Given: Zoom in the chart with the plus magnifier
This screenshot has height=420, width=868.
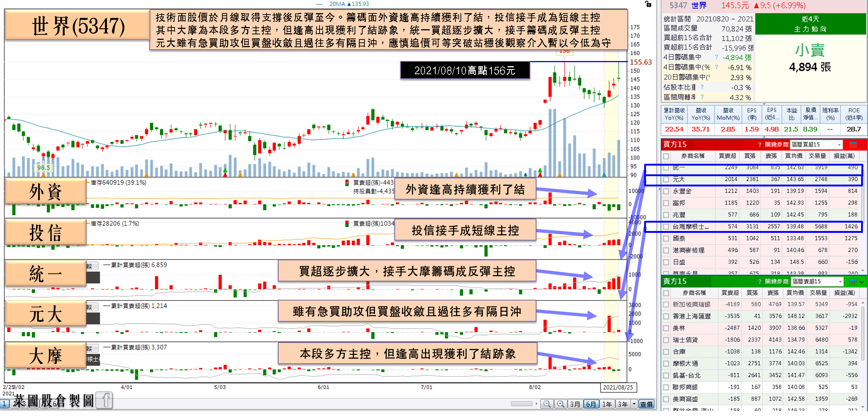Looking at the screenshot, I should [561, 404].
